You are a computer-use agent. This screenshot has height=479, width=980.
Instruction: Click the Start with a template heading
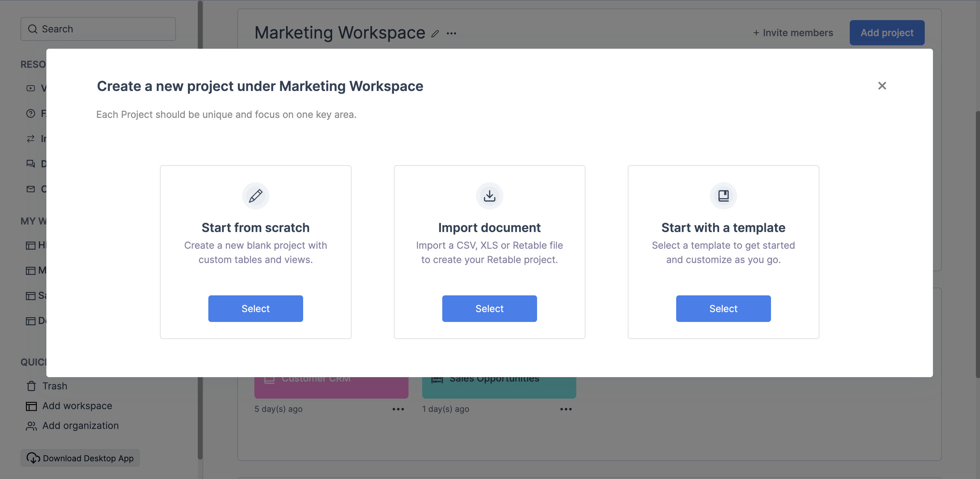coord(723,227)
